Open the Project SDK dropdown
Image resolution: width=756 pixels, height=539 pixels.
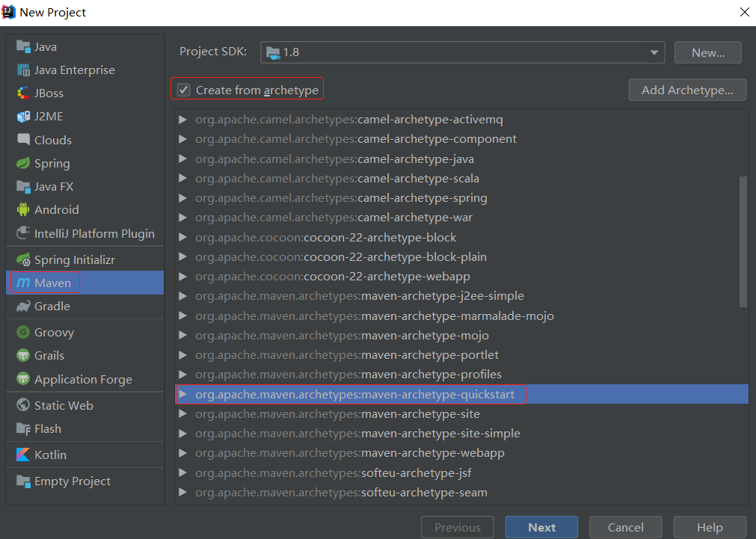click(x=462, y=52)
